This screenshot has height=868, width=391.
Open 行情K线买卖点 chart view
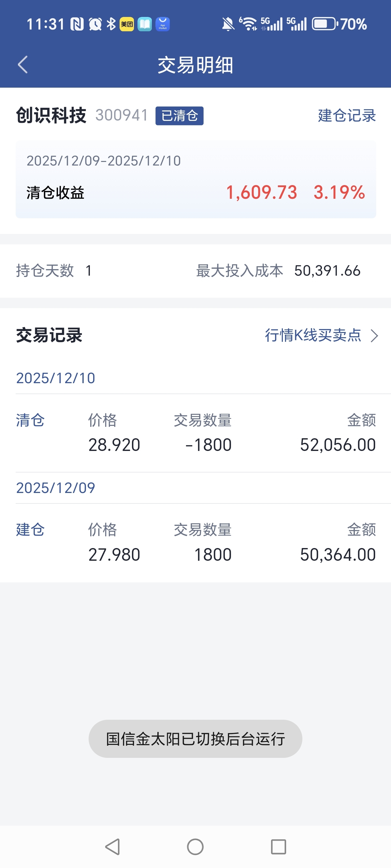[x=313, y=335]
